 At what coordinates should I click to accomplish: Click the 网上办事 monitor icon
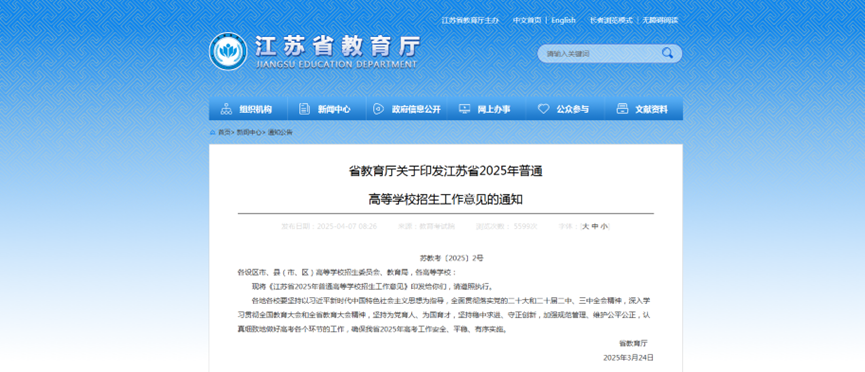coord(464,109)
